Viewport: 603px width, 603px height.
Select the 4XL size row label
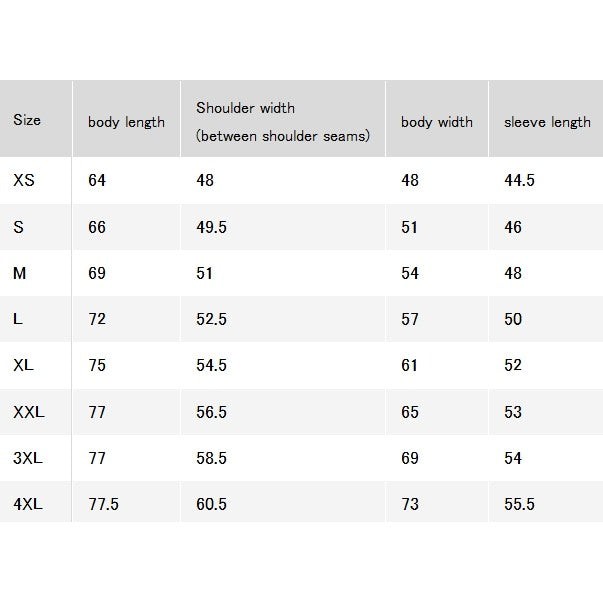tap(28, 504)
